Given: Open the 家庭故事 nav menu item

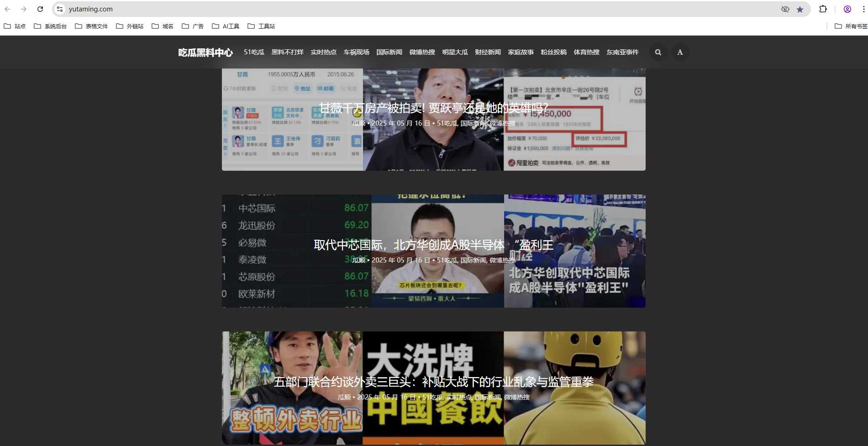Looking at the screenshot, I should pos(521,52).
